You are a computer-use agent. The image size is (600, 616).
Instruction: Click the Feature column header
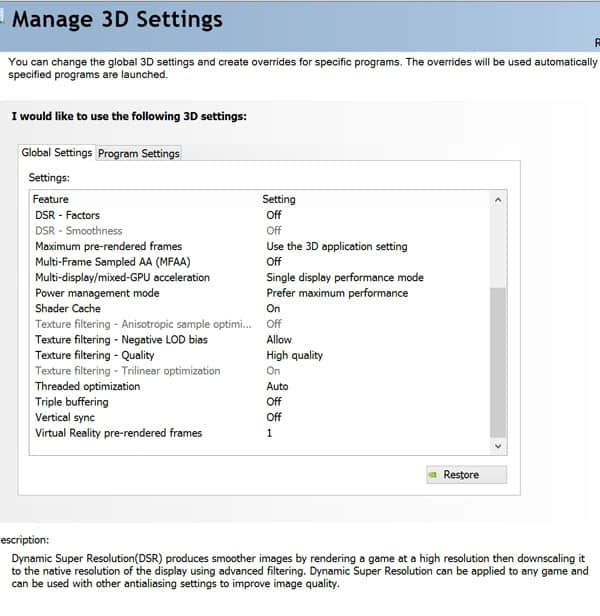click(50, 199)
